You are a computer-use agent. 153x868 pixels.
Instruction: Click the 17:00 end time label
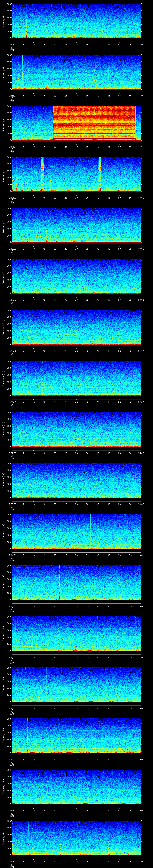[141, 147]
